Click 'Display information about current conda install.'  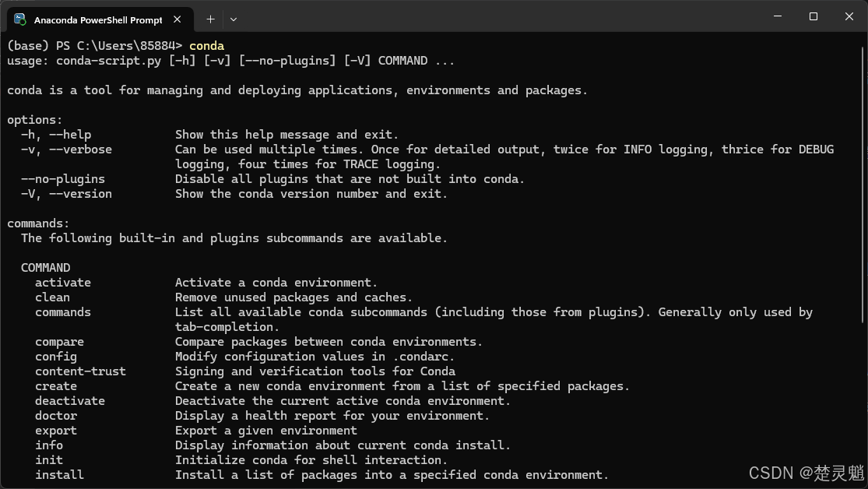point(343,445)
